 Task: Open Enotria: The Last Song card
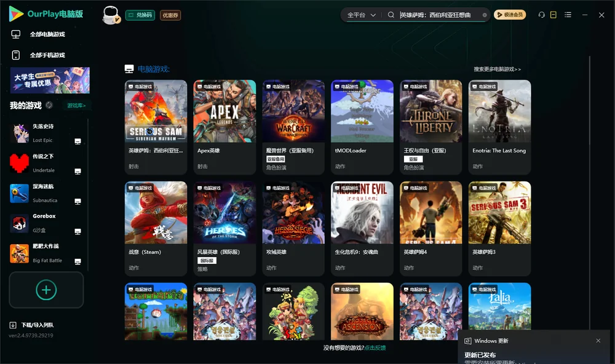[499, 127]
